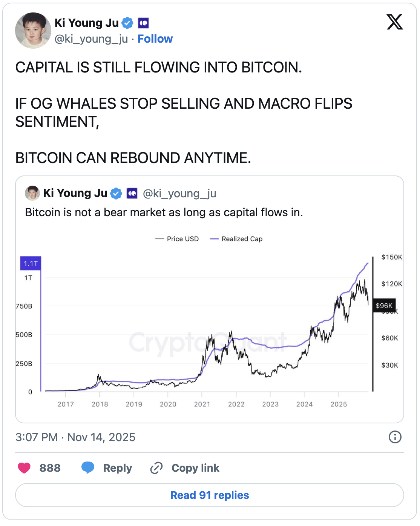Click the heart like icon
Image resolution: width=420 pixels, height=526 pixels.
(x=25, y=468)
